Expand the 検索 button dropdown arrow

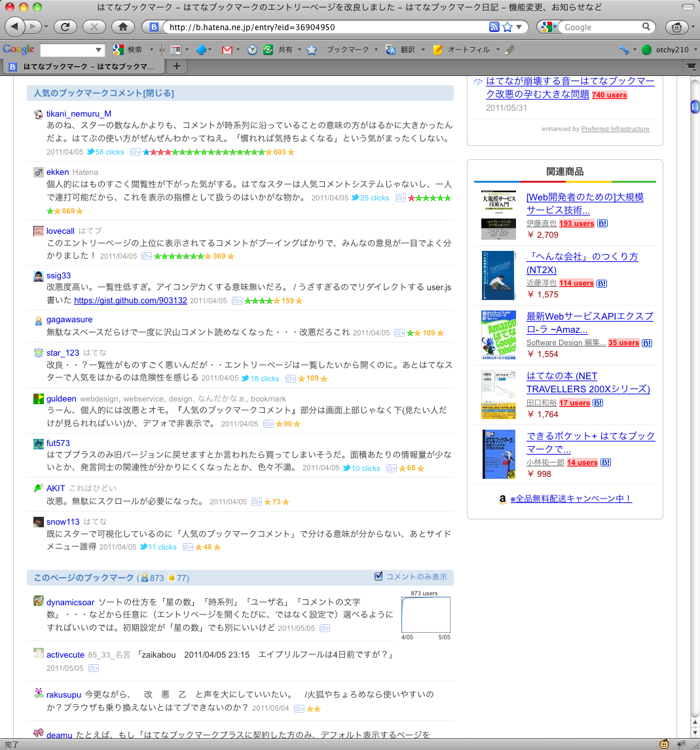(151, 49)
